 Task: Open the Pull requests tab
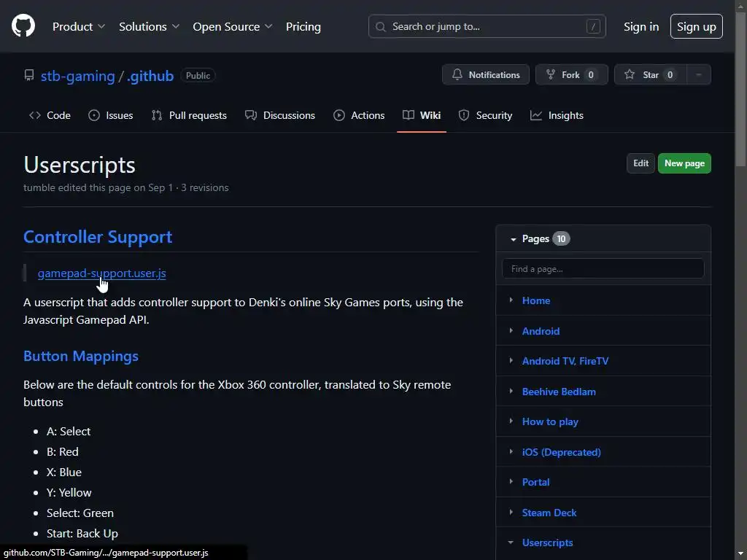click(x=189, y=115)
